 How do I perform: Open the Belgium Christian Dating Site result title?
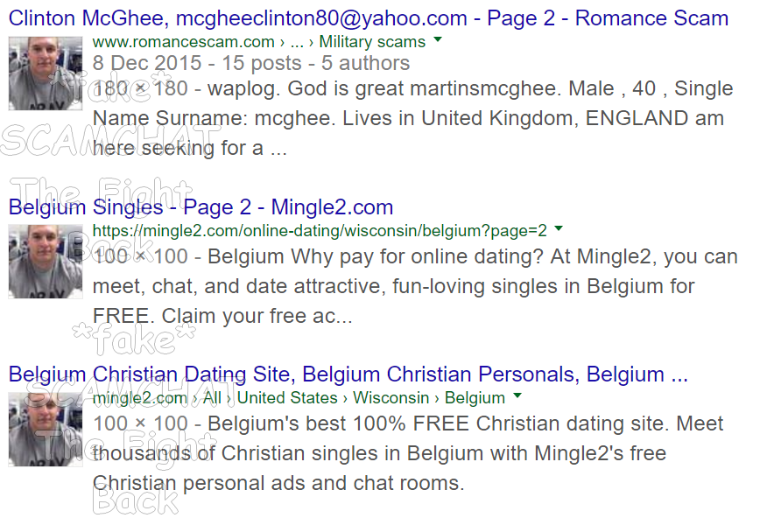click(348, 374)
